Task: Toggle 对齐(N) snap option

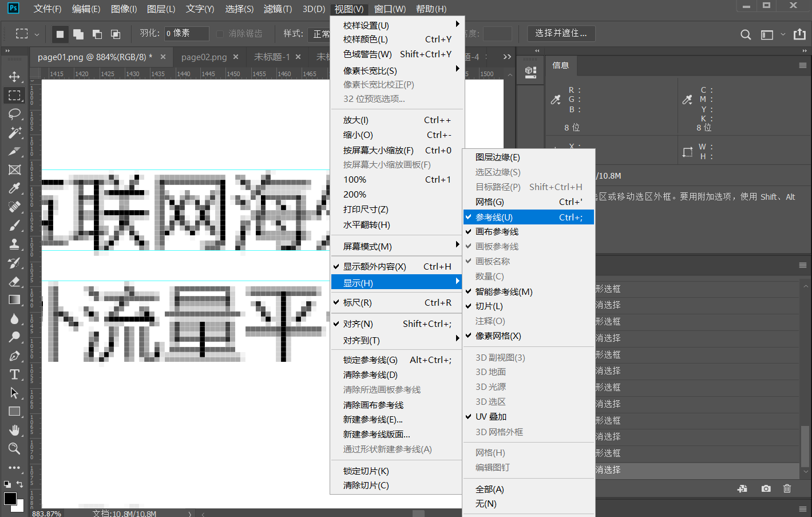Action: (x=397, y=323)
